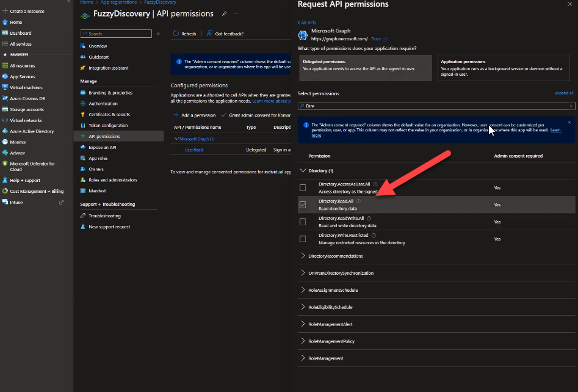Click the permissions search field containing Dire
Screen dimensions: 578x392
(435, 106)
